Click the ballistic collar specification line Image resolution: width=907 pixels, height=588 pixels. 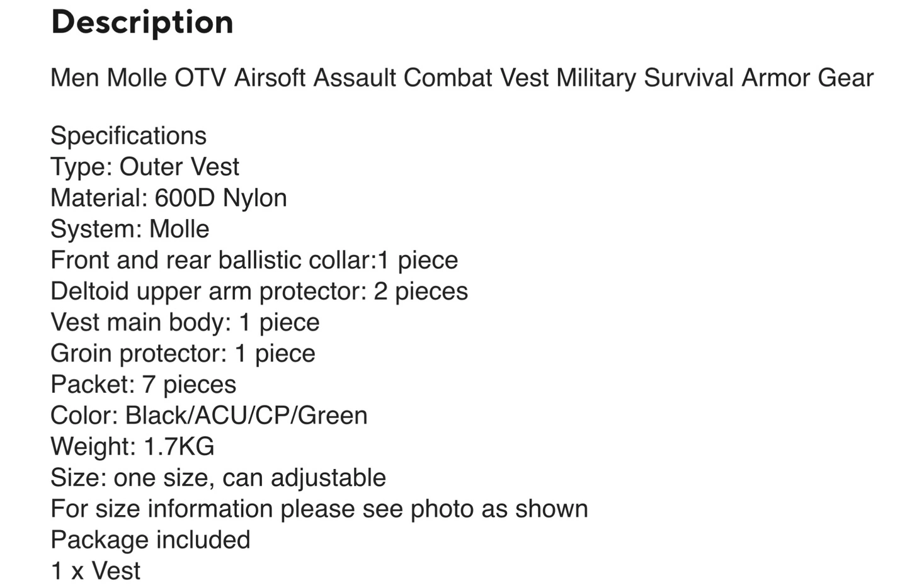tap(254, 260)
